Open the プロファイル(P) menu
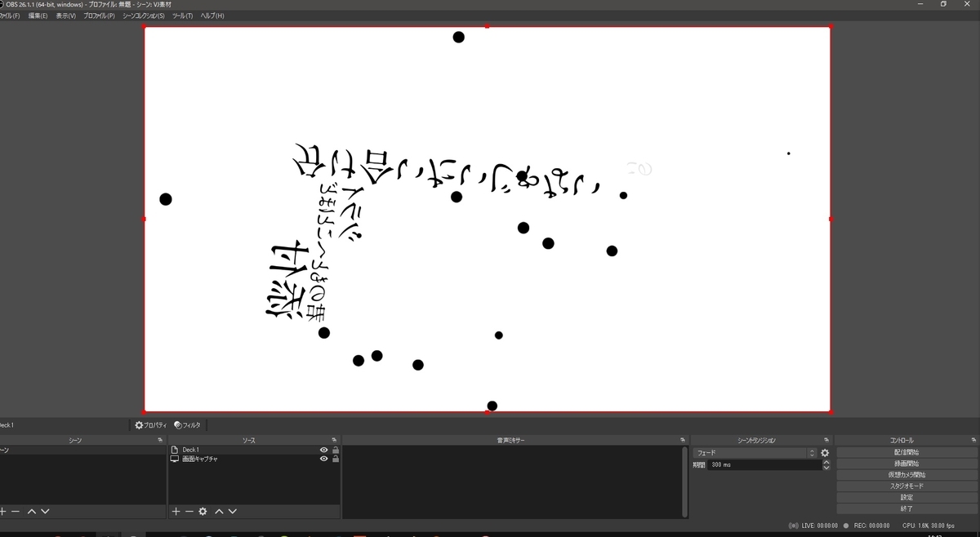 pyautogui.click(x=99, y=16)
